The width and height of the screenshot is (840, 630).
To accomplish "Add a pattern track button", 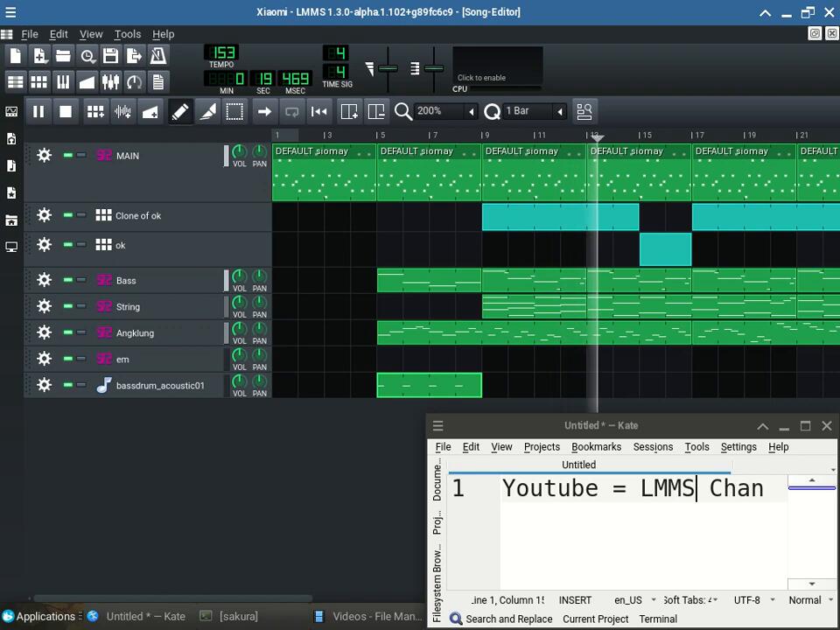I will coord(94,112).
